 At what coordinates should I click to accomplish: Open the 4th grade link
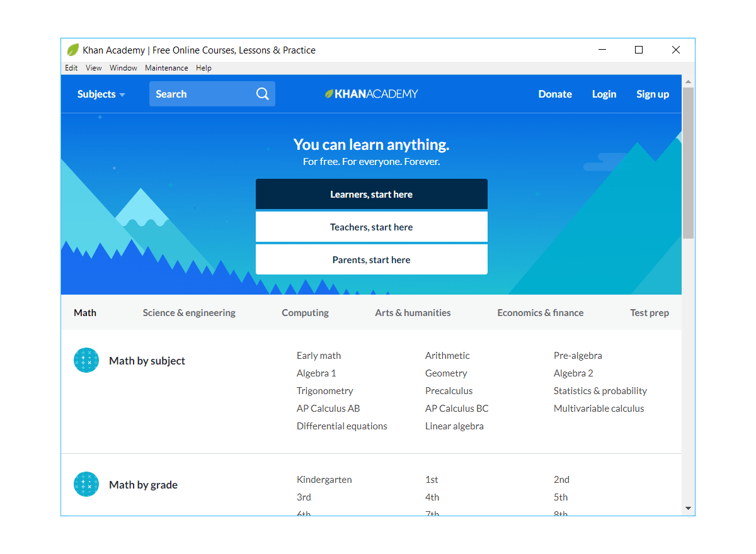click(x=432, y=497)
